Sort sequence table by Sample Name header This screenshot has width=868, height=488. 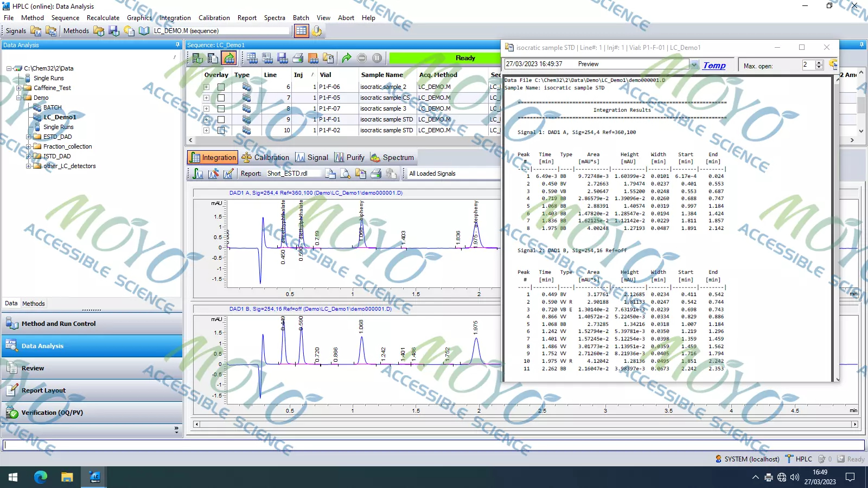(382, 75)
